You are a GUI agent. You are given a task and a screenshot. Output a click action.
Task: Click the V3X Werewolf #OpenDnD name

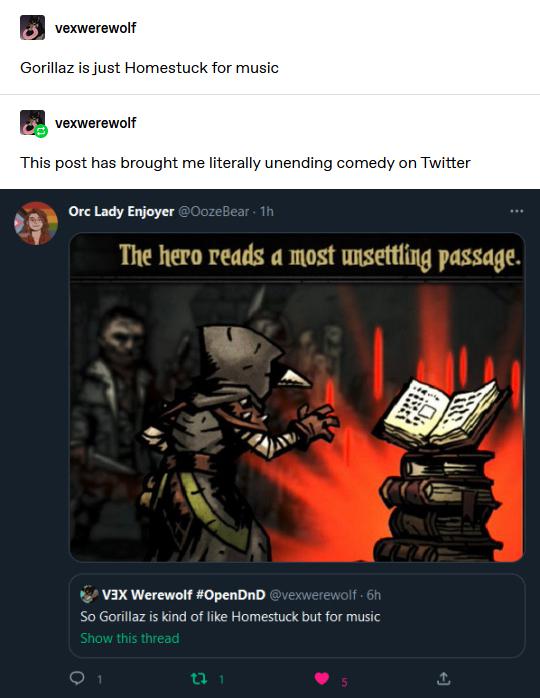point(183,595)
